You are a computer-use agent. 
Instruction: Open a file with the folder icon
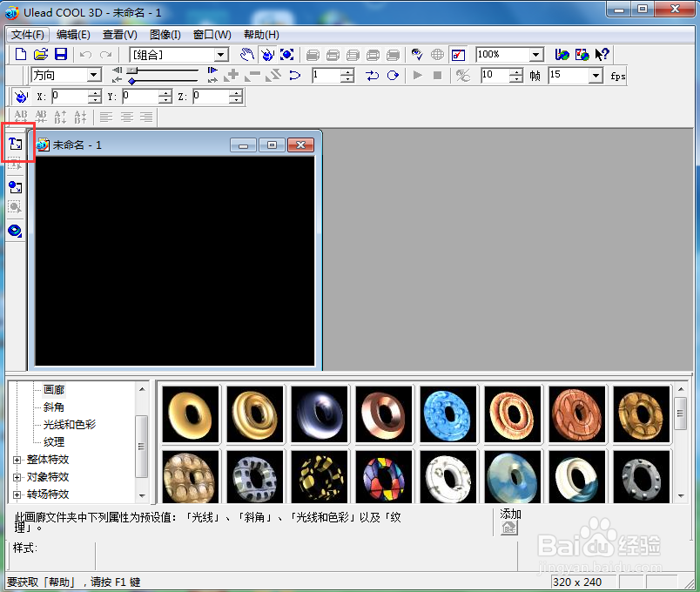pos(41,55)
